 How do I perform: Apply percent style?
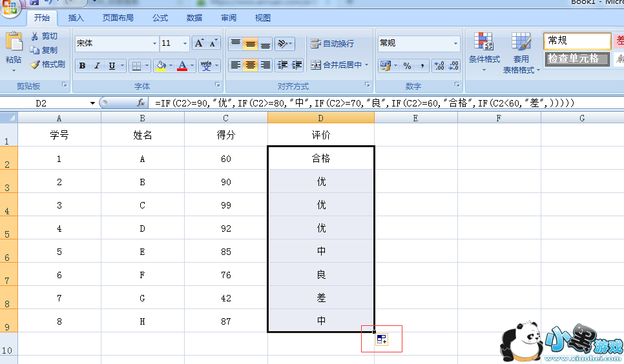click(407, 66)
